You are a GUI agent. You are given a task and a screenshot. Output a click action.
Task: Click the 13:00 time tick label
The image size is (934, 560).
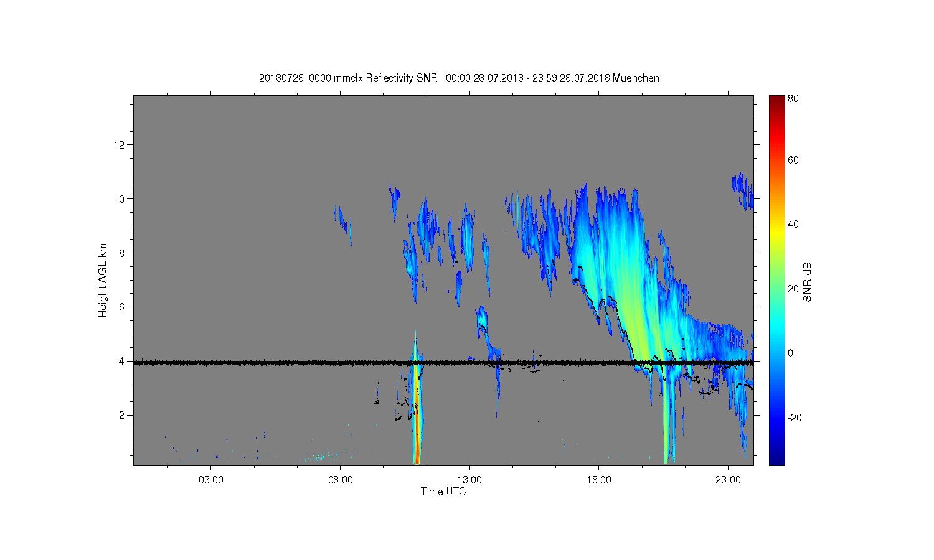point(469,480)
